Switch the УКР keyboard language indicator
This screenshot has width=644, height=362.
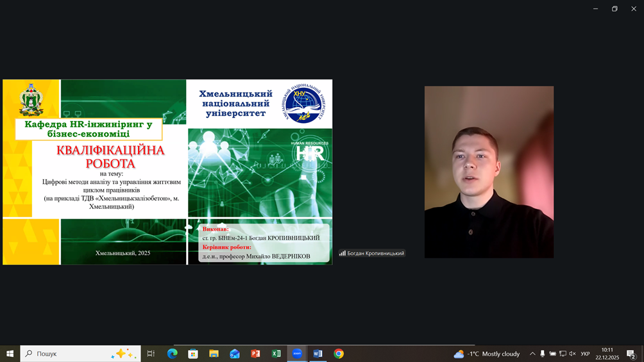585,354
